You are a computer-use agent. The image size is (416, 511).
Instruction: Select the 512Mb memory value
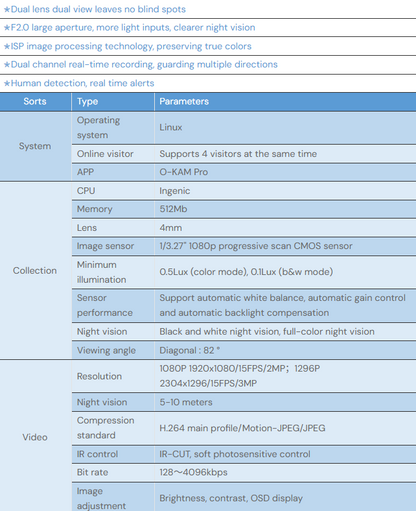(x=173, y=209)
